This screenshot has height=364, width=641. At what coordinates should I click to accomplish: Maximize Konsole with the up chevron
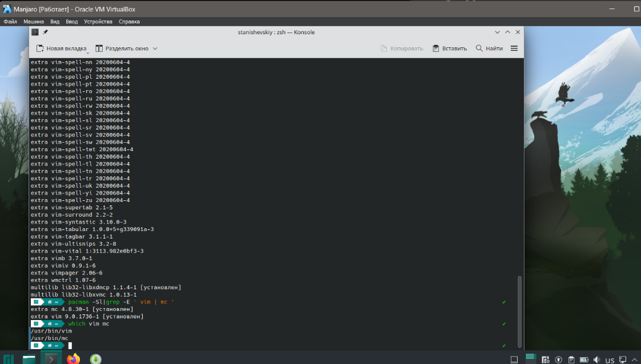pos(507,33)
